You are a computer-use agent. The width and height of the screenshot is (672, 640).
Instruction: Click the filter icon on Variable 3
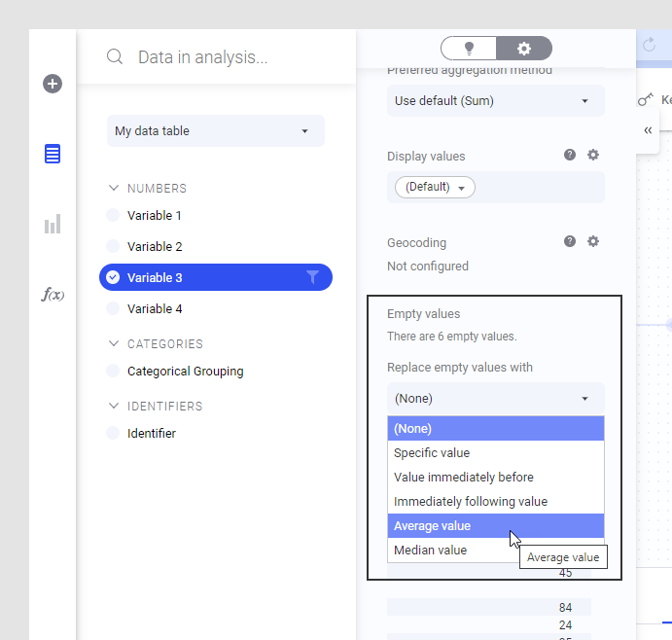[312, 277]
